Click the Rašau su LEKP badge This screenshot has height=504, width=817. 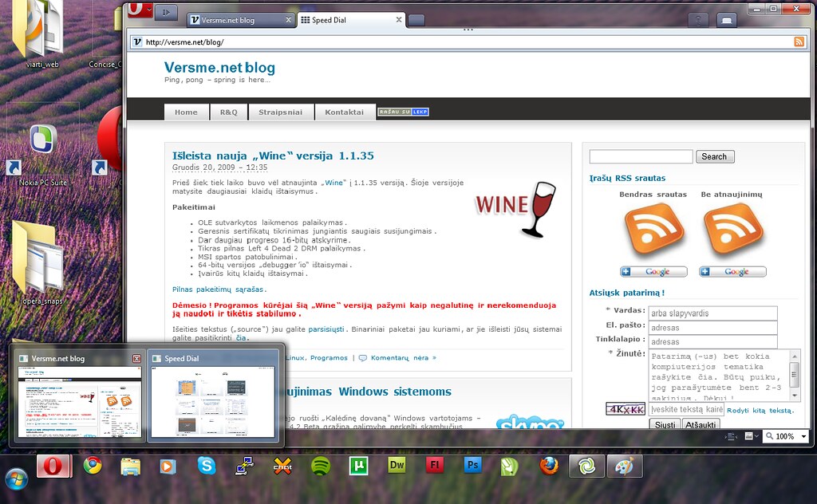(x=403, y=112)
